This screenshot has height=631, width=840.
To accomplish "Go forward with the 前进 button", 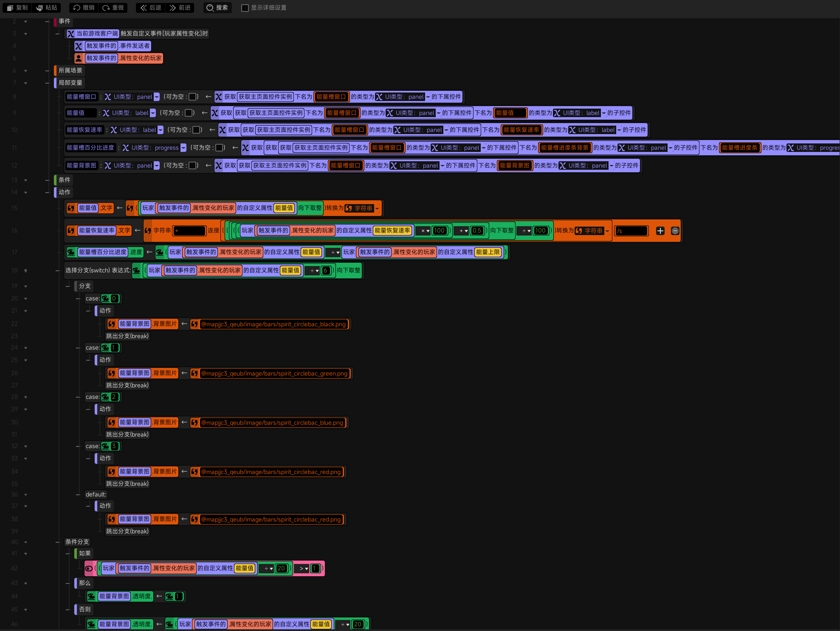I will (180, 8).
